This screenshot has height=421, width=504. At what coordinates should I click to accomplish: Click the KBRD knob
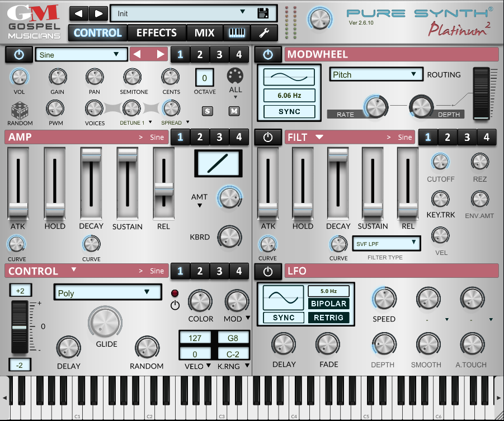pyautogui.click(x=229, y=237)
